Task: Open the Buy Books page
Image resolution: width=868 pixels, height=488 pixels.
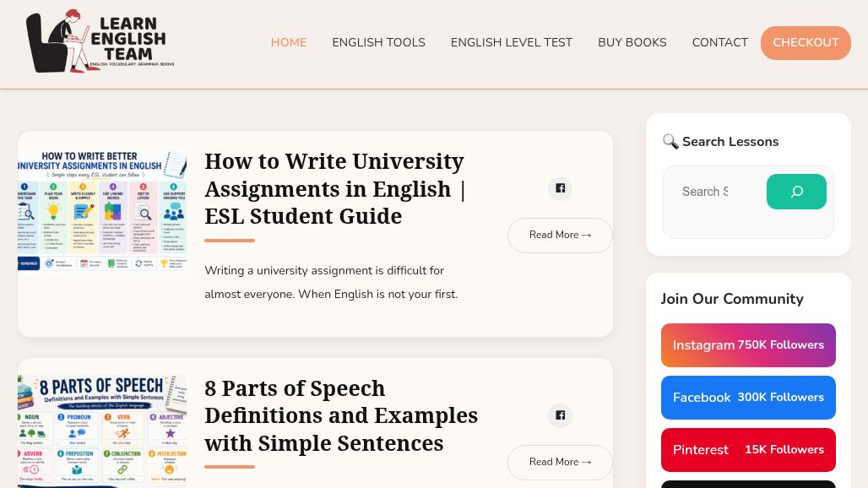Action: click(x=632, y=42)
